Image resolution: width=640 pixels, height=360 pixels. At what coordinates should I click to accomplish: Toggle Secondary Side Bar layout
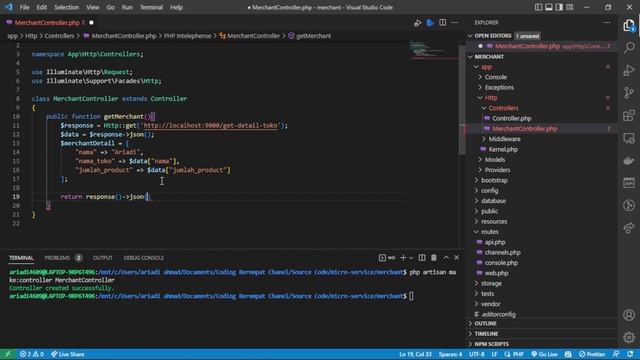pyautogui.click(x=559, y=7)
